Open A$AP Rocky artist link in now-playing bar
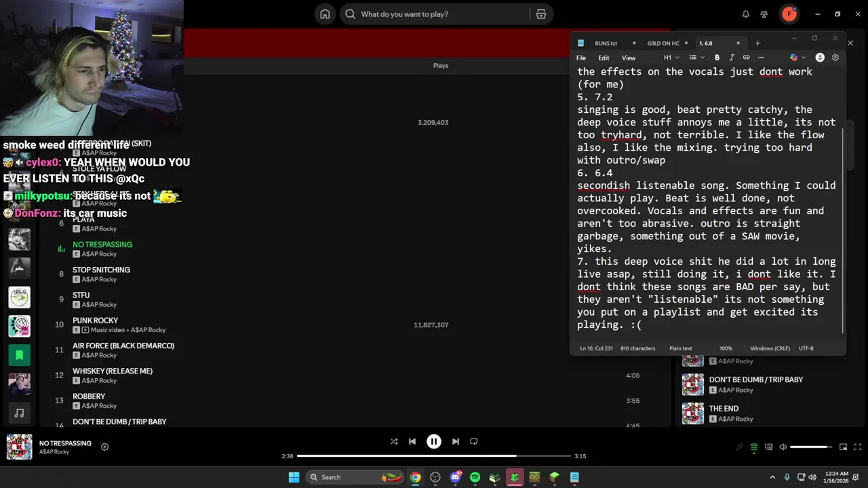868x488 pixels. point(54,452)
